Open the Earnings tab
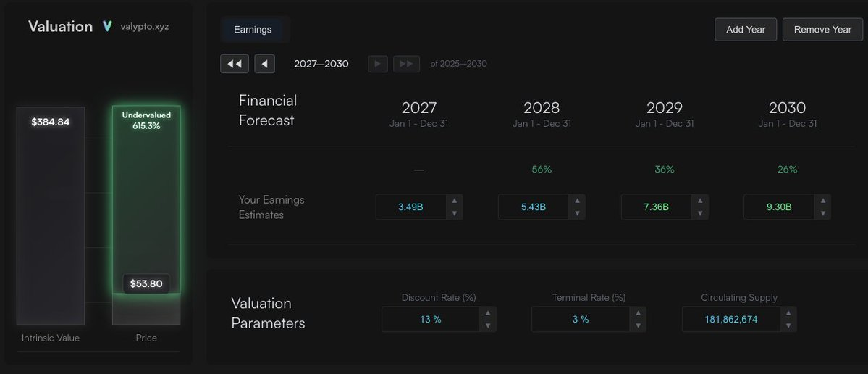 (253, 30)
